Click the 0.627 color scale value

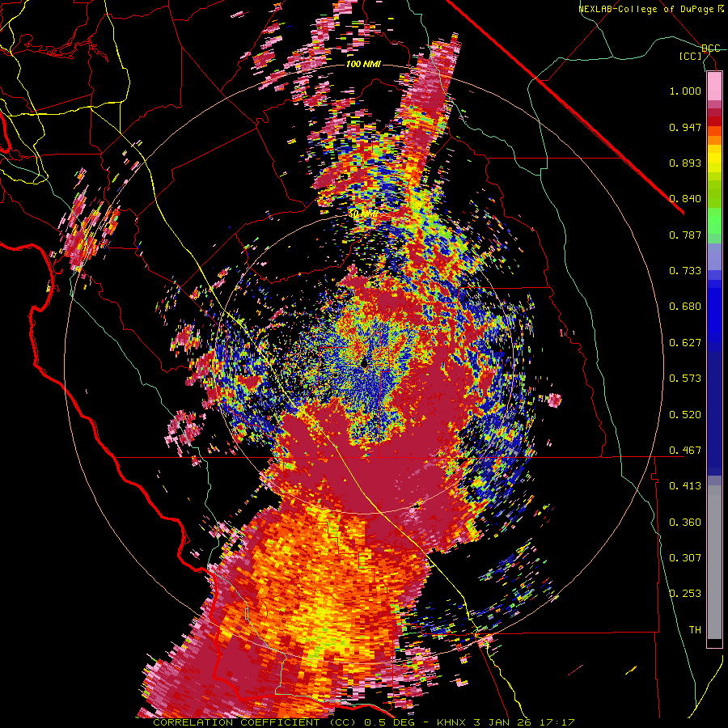point(685,343)
